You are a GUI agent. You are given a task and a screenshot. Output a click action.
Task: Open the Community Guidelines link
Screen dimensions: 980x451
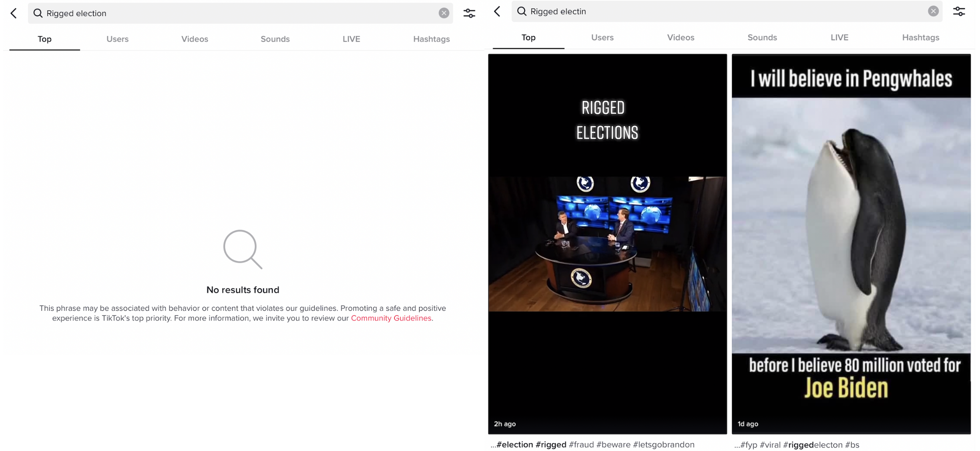point(391,318)
